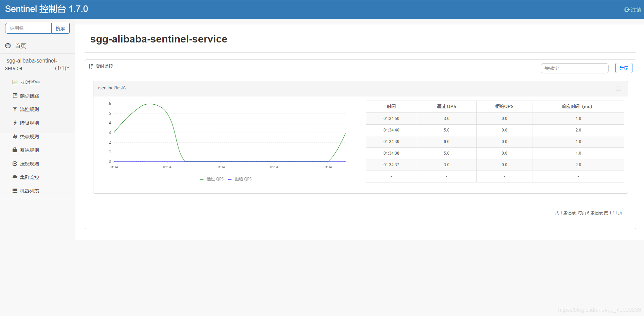
Task: Click the lightning bolt icon for 降级规则
Action: coord(15,123)
